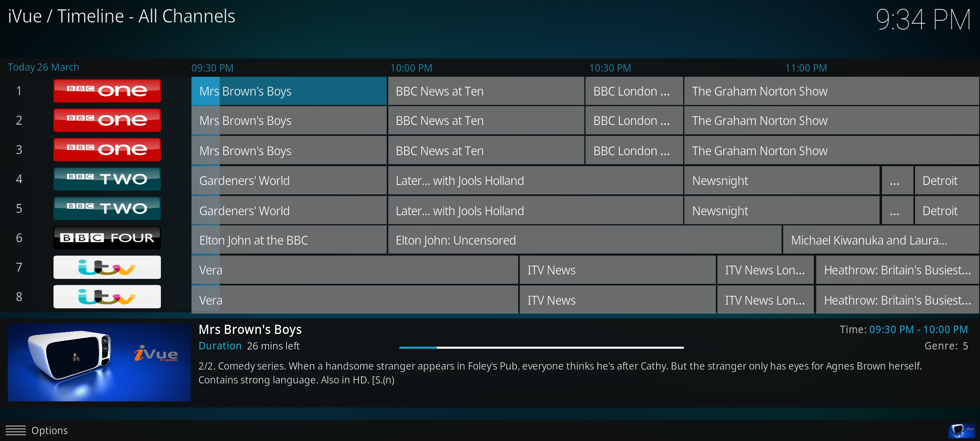
Task: Choose The Graham Norton Show on channel 3
Action: point(831,151)
